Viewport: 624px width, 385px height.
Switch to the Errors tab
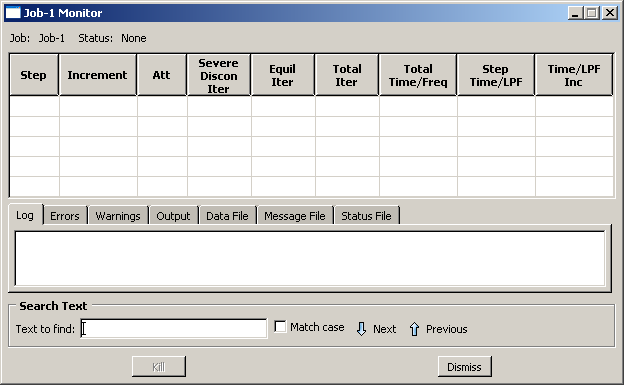pos(65,216)
